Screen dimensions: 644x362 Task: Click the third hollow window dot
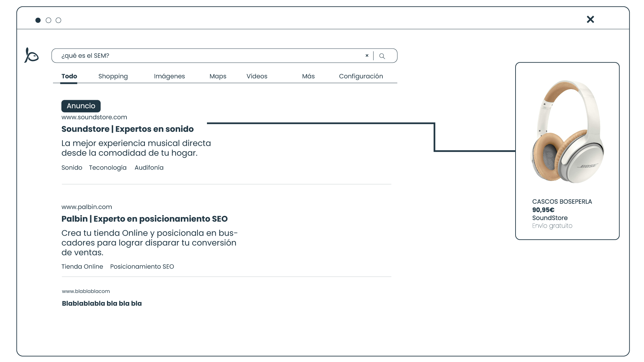[x=58, y=20]
